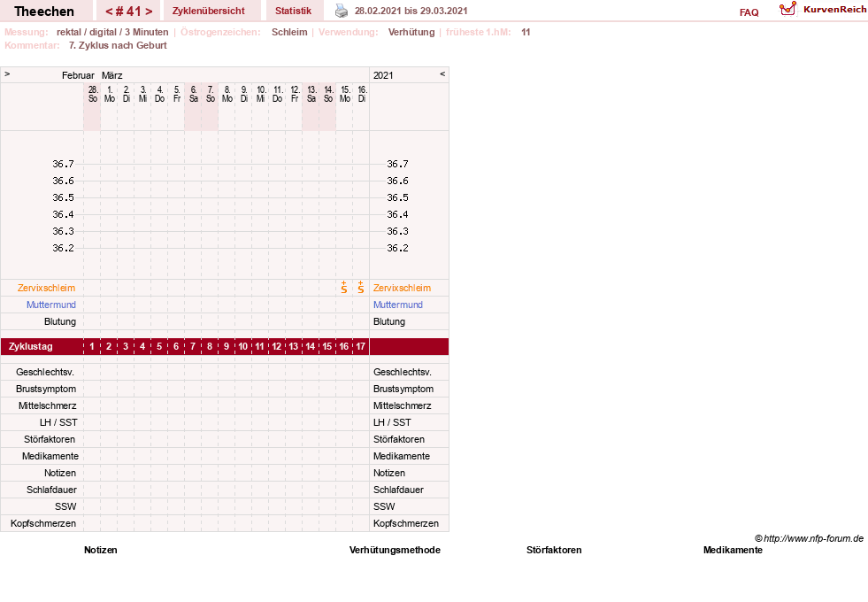Click the März month label
868x602 pixels.
click(111, 75)
